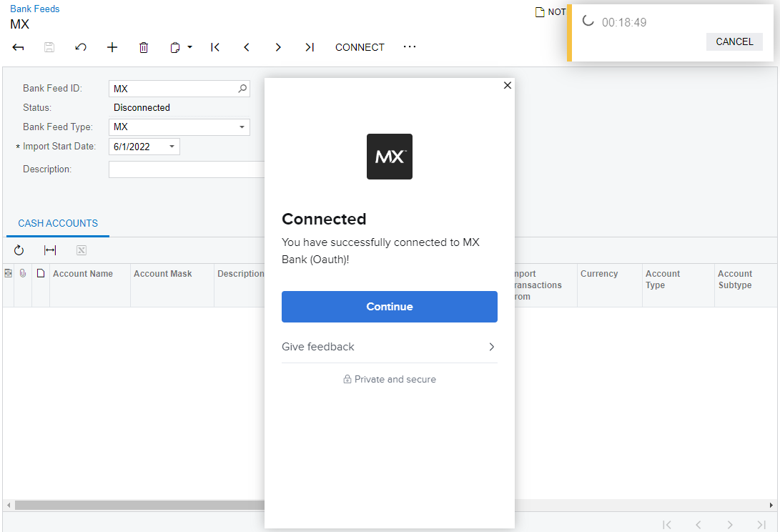Click the back arrow toolbar icon
Image resolution: width=780 pixels, height=532 pixels.
click(19, 47)
